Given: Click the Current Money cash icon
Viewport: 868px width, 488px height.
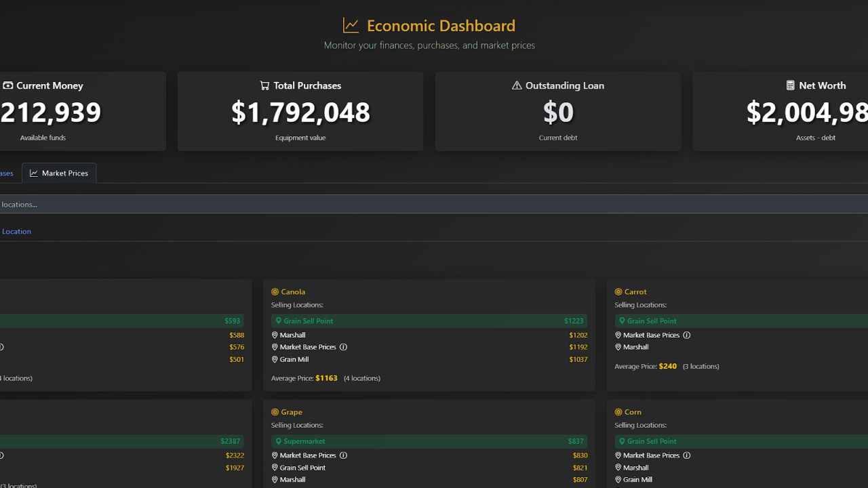Looking at the screenshot, I should pyautogui.click(x=8, y=85).
